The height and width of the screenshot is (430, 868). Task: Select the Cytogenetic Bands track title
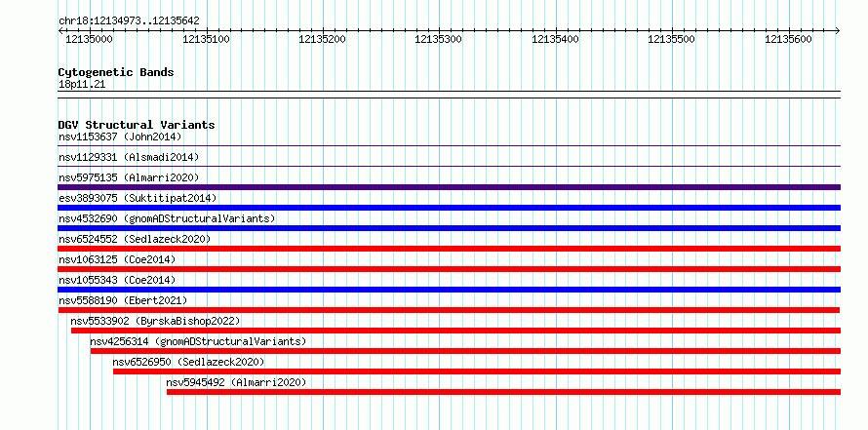(x=116, y=72)
